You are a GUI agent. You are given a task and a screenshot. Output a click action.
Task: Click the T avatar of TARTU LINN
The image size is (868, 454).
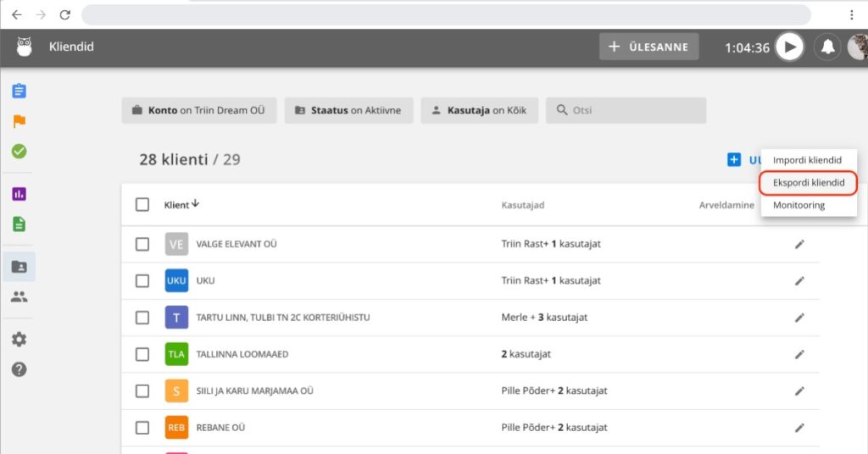click(x=176, y=318)
